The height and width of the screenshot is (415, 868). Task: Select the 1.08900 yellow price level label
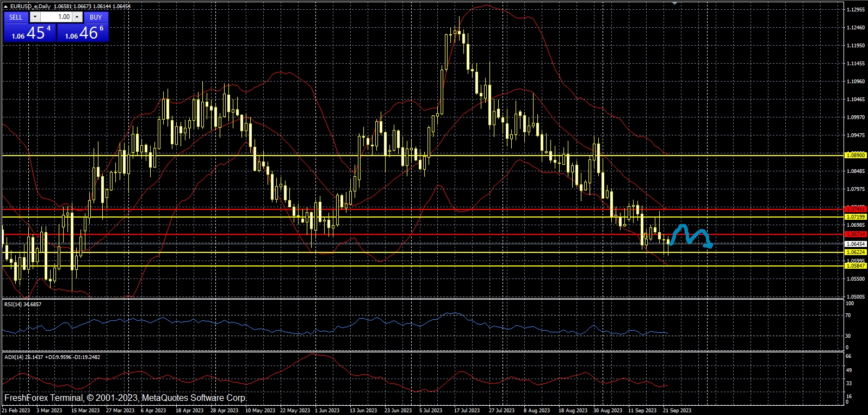[x=855, y=156]
